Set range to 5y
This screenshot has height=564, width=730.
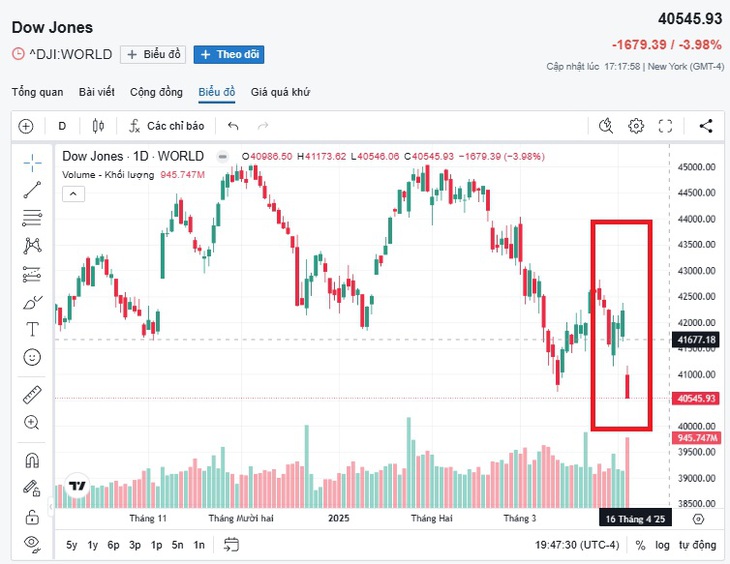71,545
